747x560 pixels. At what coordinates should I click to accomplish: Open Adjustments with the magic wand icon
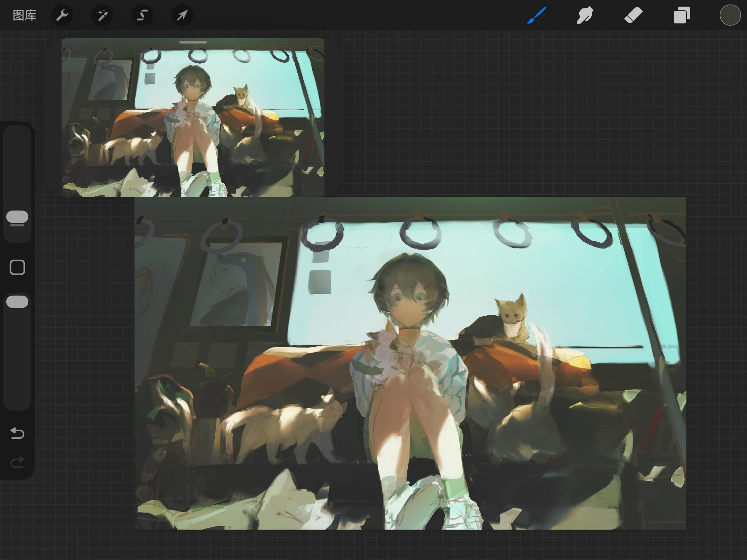tap(102, 15)
